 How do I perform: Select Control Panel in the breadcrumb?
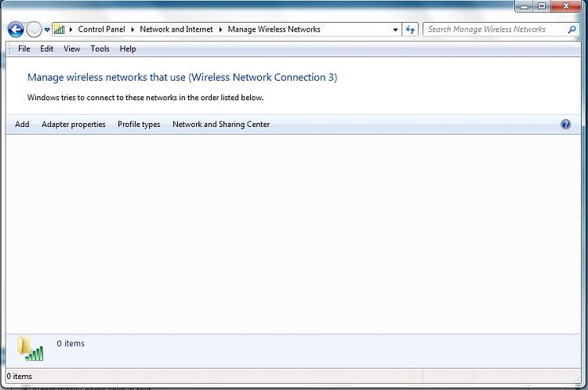(x=102, y=29)
